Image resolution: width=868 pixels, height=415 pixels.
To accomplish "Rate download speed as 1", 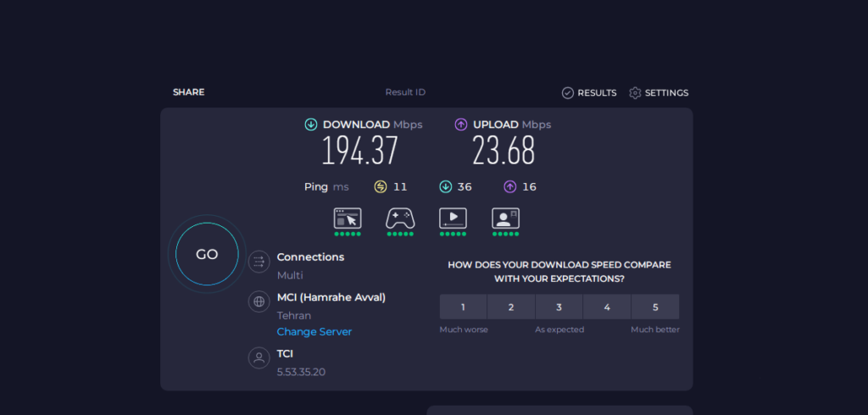I will (x=464, y=307).
